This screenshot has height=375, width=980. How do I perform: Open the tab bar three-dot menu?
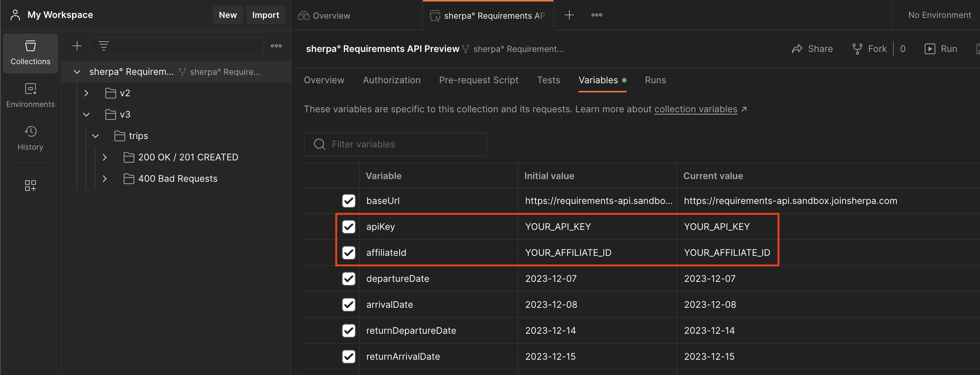pos(597,15)
